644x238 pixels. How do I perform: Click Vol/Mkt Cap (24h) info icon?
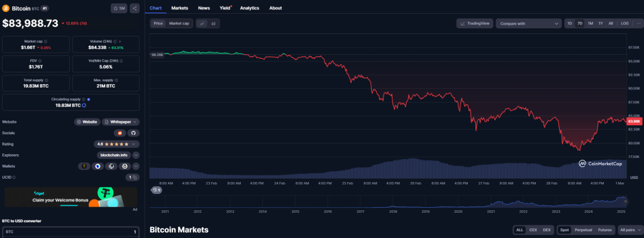[121, 61]
